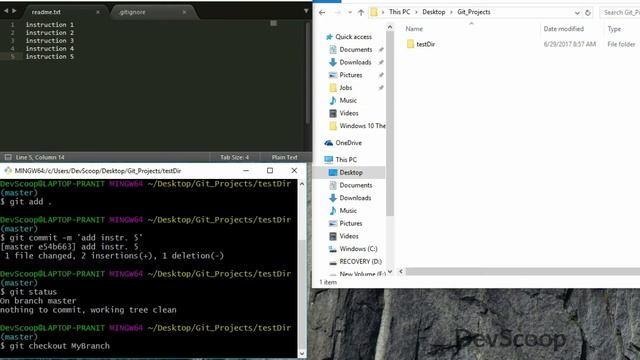Go up one folder in Explorer
Screen dimensions: 640x360
point(361,13)
